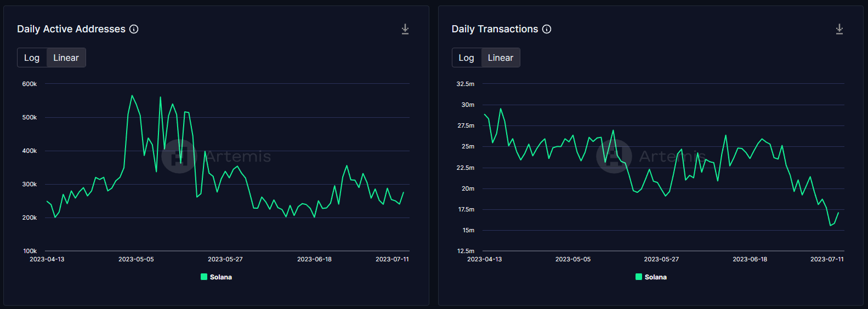Click info icon beside Daily Active Addresses
This screenshot has width=868, height=309.
click(134, 29)
